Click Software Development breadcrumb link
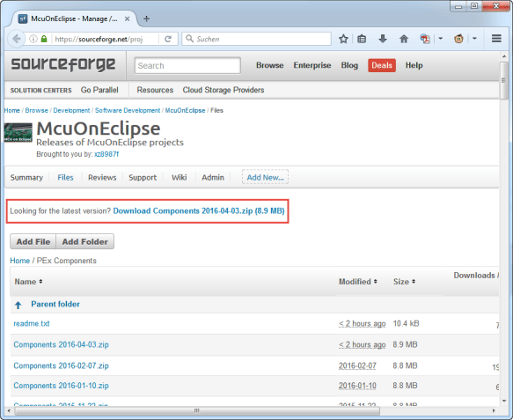Viewport: 513px width, 420px height. [x=128, y=110]
